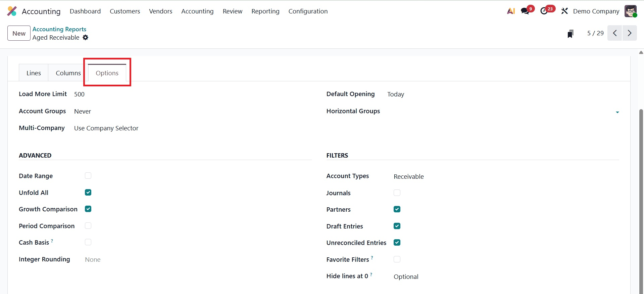Open the Reporting menu
The image size is (644, 294).
pyautogui.click(x=265, y=11)
